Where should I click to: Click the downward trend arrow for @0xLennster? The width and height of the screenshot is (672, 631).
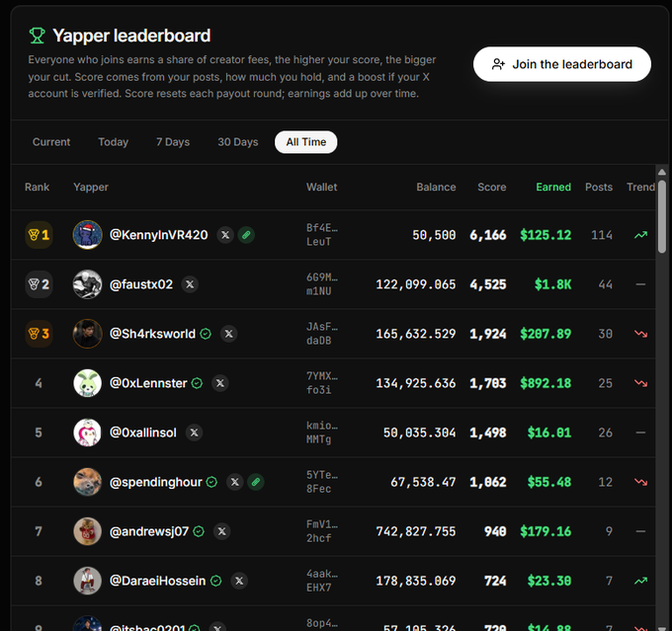click(x=640, y=383)
